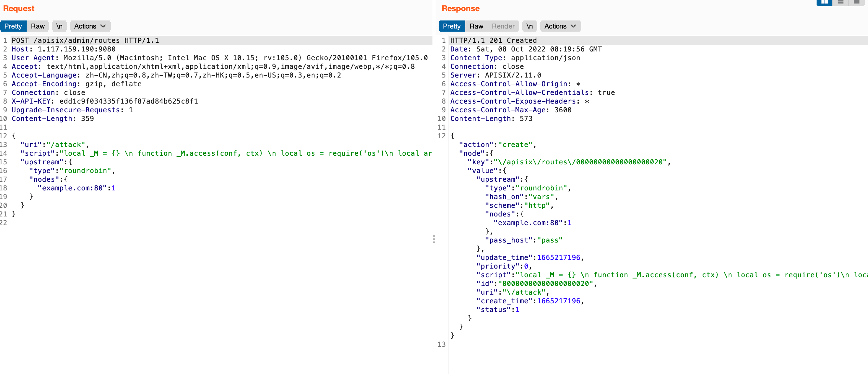The height and width of the screenshot is (374, 868).
Task: Click HTTP/1.1 201 Created status line
Action: pos(493,40)
